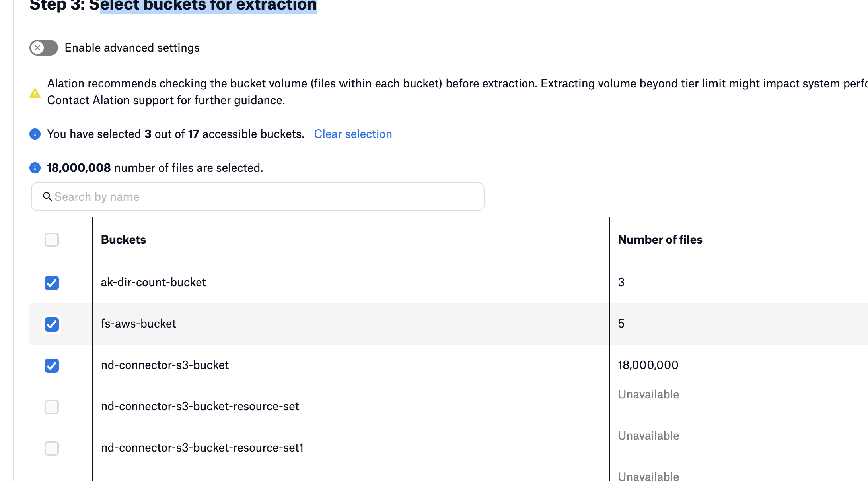This screenshot has width=868, height=481.
Task: Click the info icon beside files selected count
Action: (35, 168)
